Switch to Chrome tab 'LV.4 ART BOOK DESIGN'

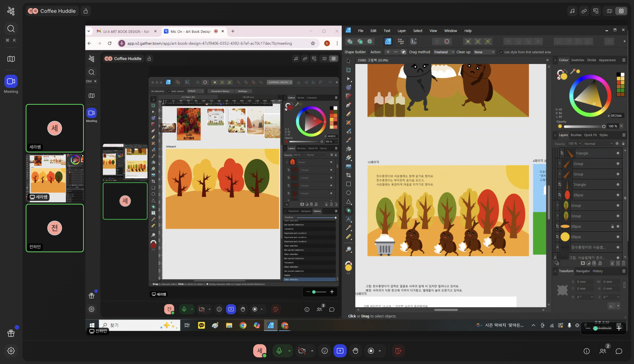tap(126, 32)
